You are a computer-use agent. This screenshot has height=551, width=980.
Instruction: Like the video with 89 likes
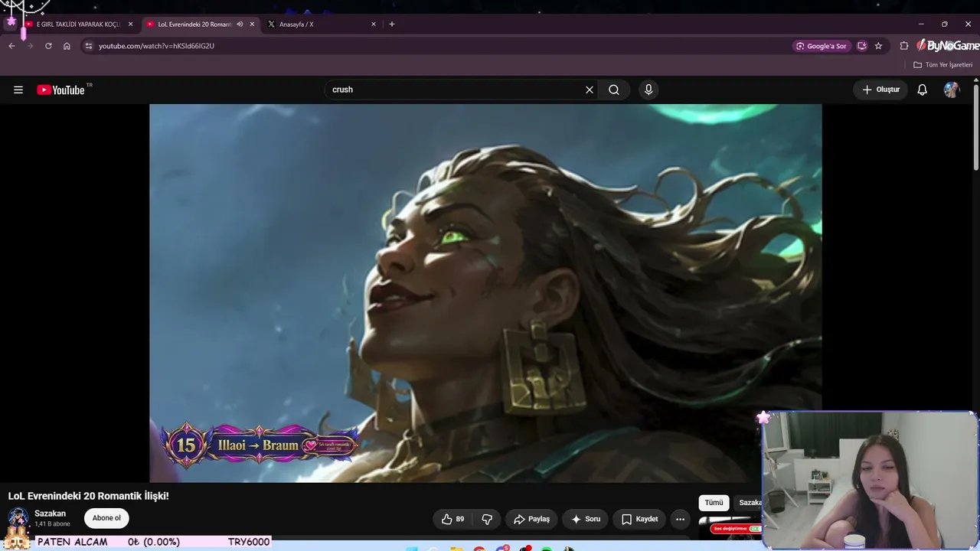(x=453, y=519)
